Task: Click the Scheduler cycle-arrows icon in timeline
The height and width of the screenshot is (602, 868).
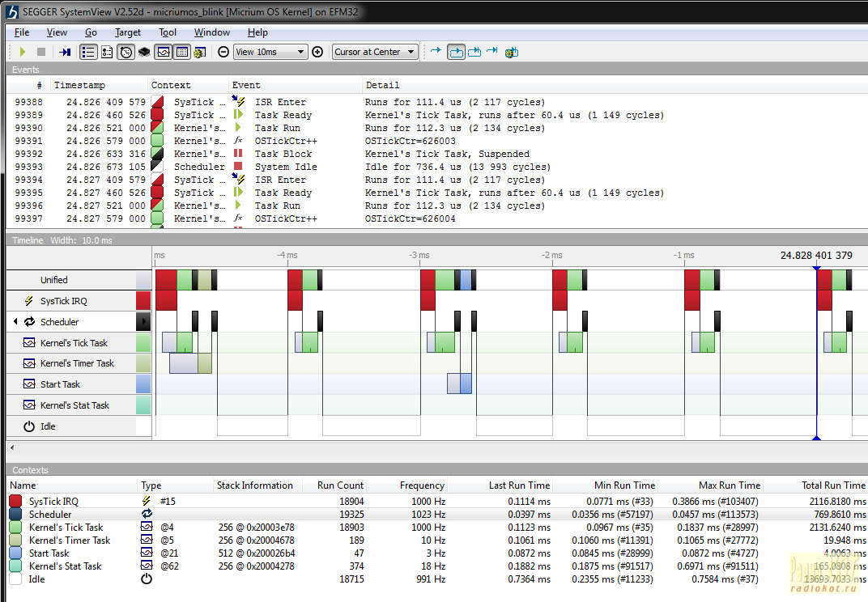Action: pyautogui.click(x=29, y=322)
